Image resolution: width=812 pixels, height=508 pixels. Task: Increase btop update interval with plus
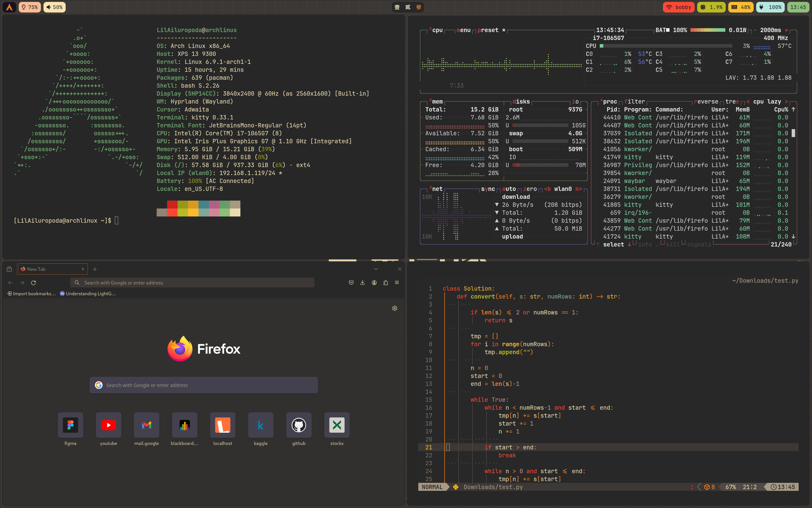[786, 30]
